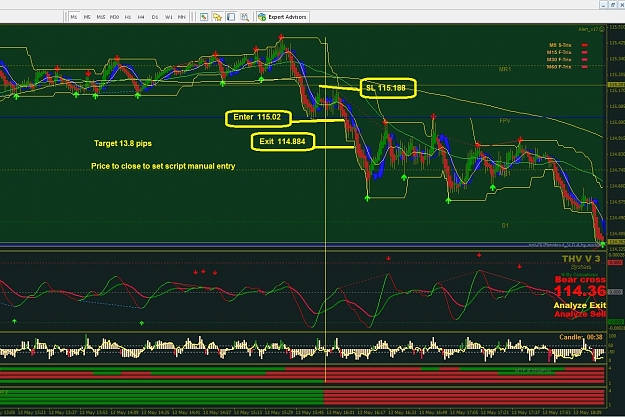Click the M30 F-Trix label
The height and width of the screenshot is (417, 625).
point(559,59)
